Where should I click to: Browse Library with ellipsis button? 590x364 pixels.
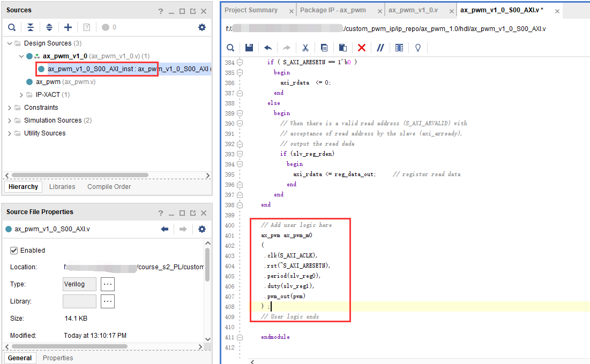coord(108,301)
